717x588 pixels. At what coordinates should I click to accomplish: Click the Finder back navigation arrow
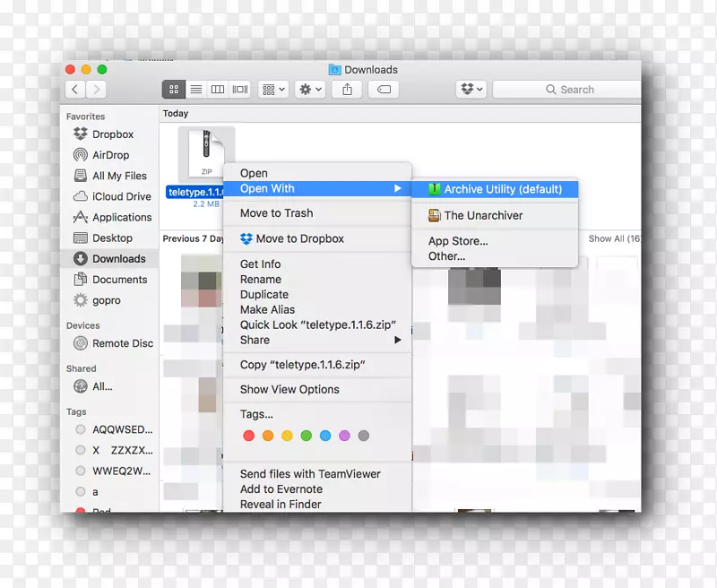click(x=75, y=90)
